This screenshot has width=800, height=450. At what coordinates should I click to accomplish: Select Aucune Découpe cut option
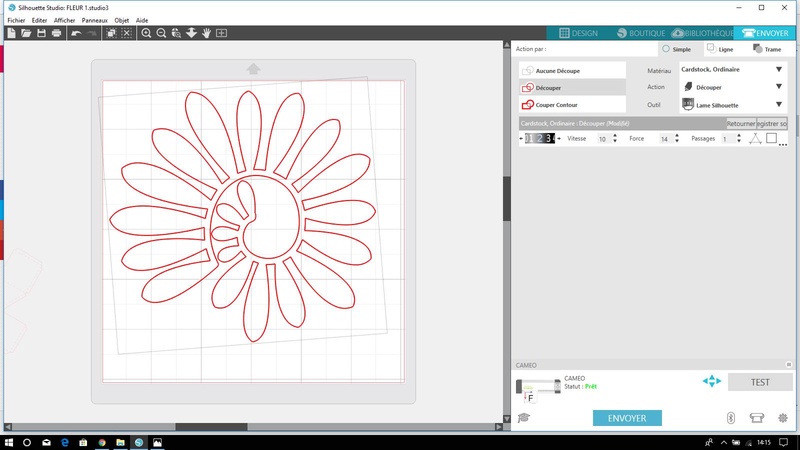pyautogui.click(x=572, y=70)
